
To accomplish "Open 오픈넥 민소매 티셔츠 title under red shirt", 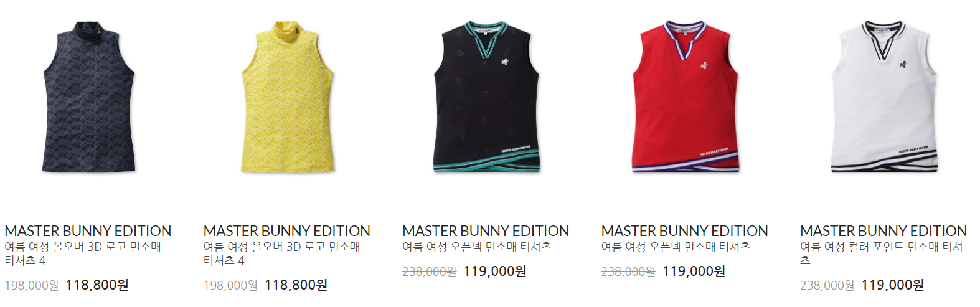I will click(676, 247).
